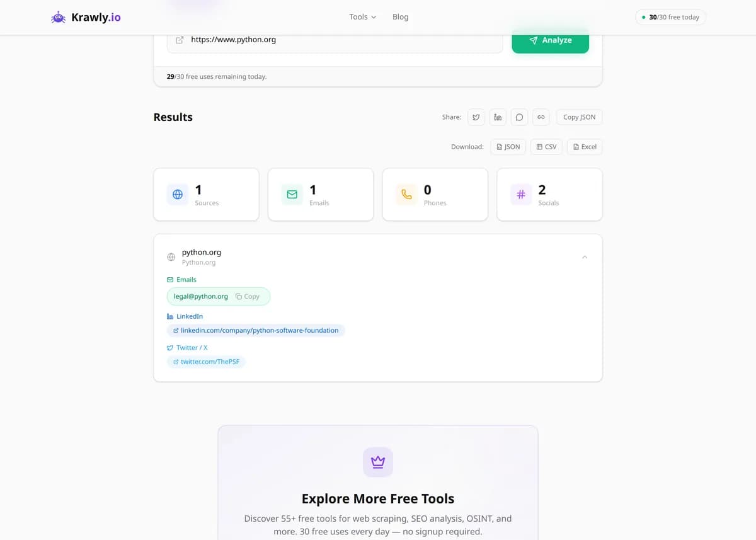
Task: Click the 30/30 free today badge
Action: point(670,17)
